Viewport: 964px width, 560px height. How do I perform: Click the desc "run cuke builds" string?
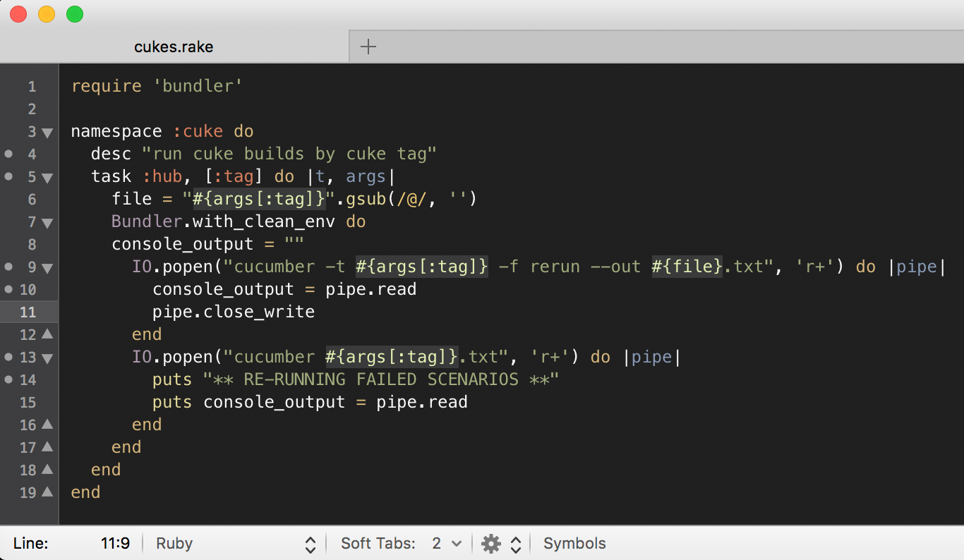[290, 154]
